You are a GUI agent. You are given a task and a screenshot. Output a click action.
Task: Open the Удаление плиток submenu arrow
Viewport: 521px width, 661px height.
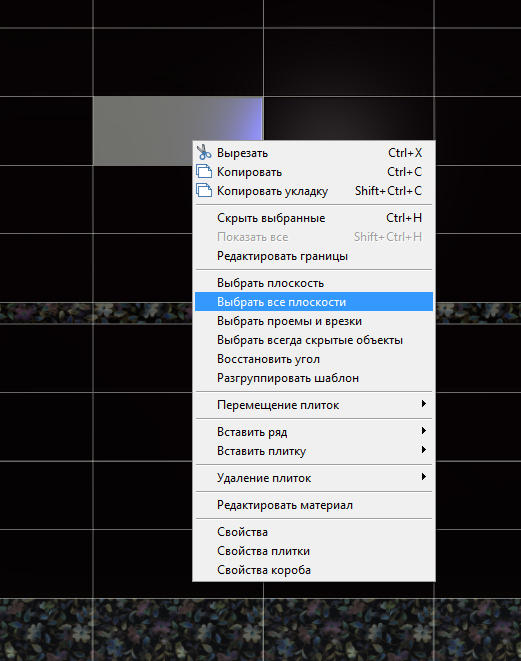[x=424, y=477]
